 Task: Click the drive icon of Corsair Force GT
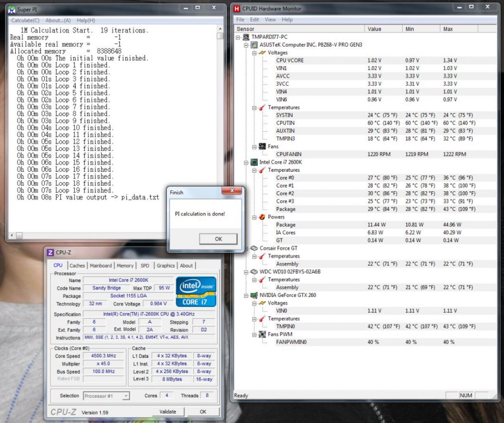254,248
